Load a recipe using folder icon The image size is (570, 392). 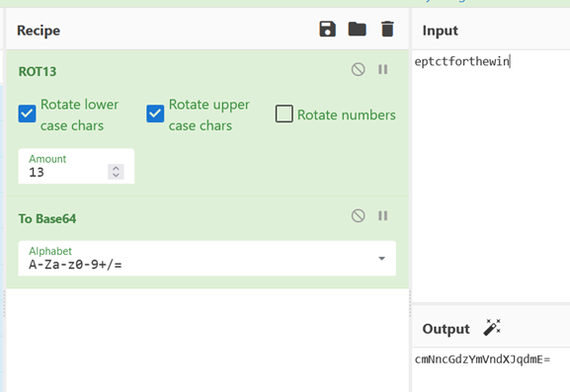click(x=357, y=29)
